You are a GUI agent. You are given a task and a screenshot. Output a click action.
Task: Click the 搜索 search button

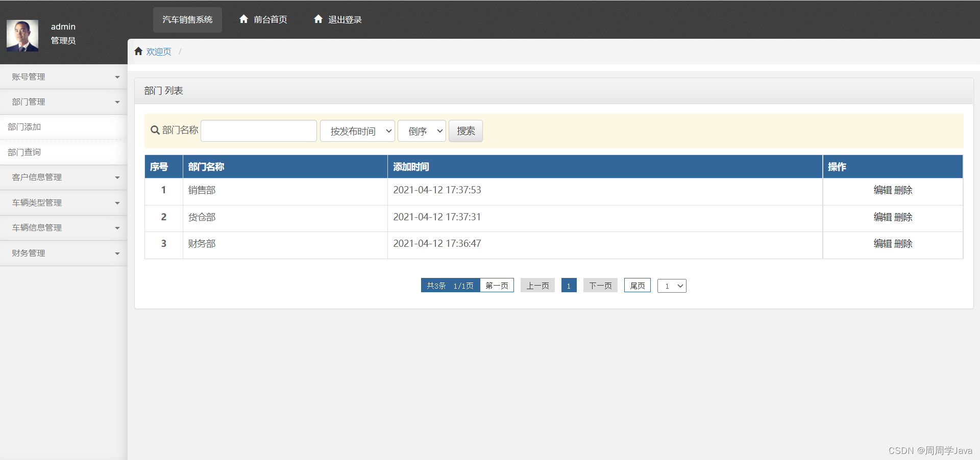point(465,131)
